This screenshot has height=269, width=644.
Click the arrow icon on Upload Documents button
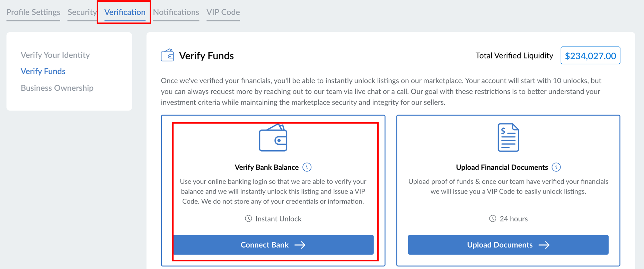pyautogui.click(x=544, y=245)
